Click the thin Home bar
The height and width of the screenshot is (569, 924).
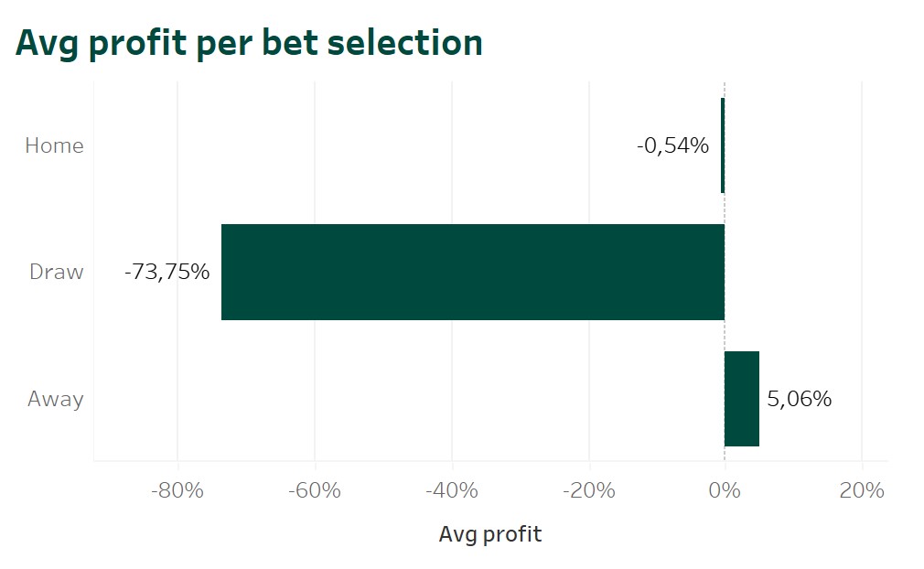[x=723, y=145]
